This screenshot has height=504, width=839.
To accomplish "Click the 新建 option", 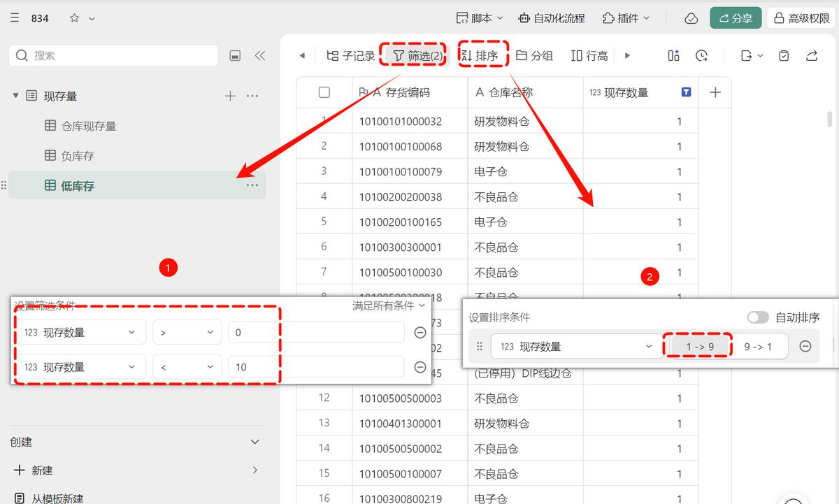I will pos(137,470).
